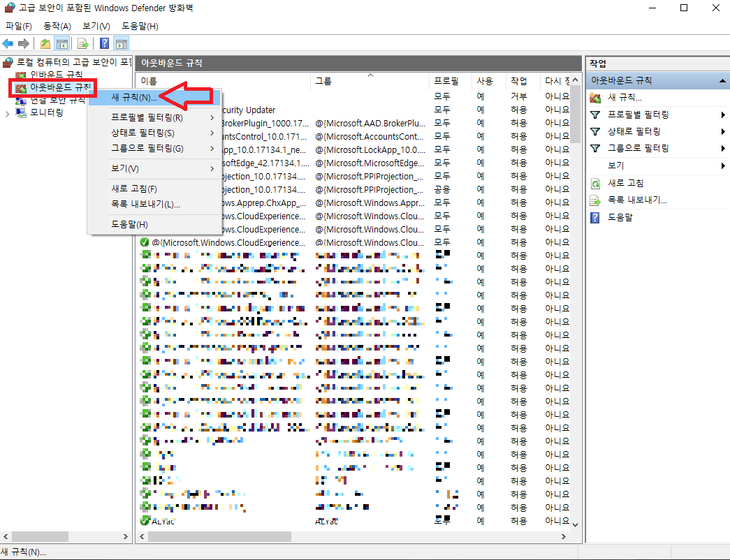Click the help icon in the actions pane
Image resolution: width=730 pixels, height=560 pixels.
coord(595,217)
